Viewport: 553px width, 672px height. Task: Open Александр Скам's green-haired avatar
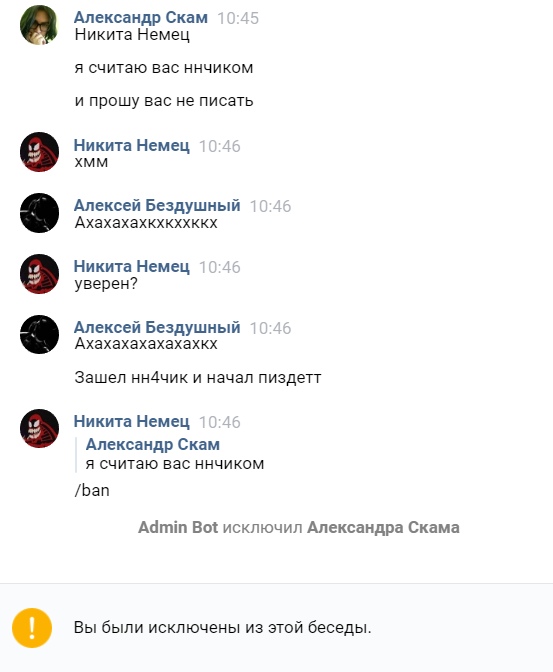tap(39, 25)
